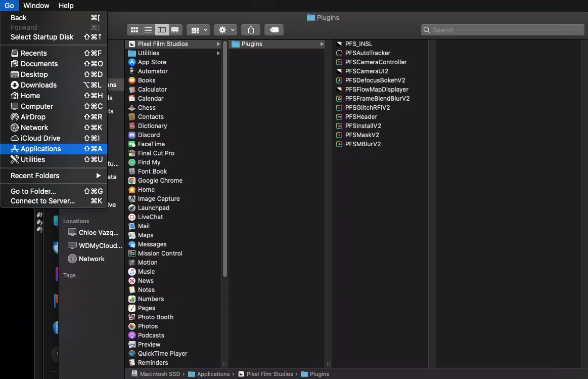
Task: Click Pixel Film Studios in path bar
Action: (266, 374)
